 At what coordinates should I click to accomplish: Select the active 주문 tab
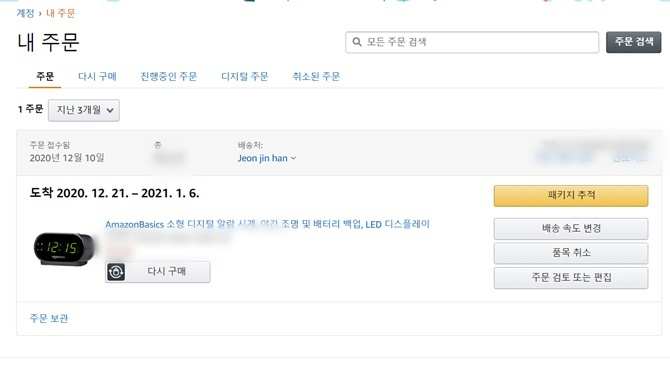click(x=45, y=76)
